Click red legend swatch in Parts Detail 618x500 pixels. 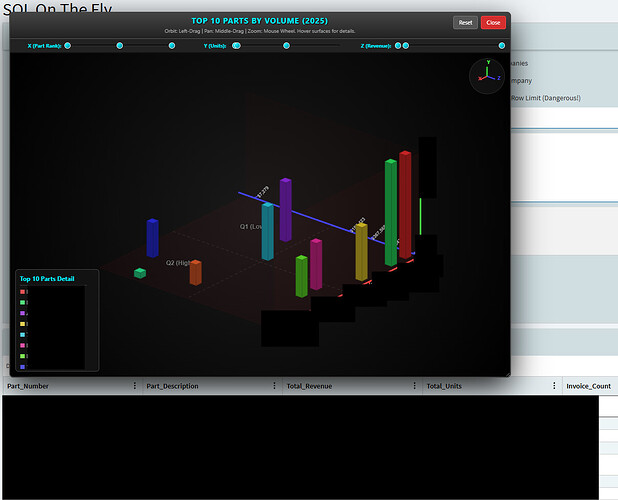click(22, 292)
